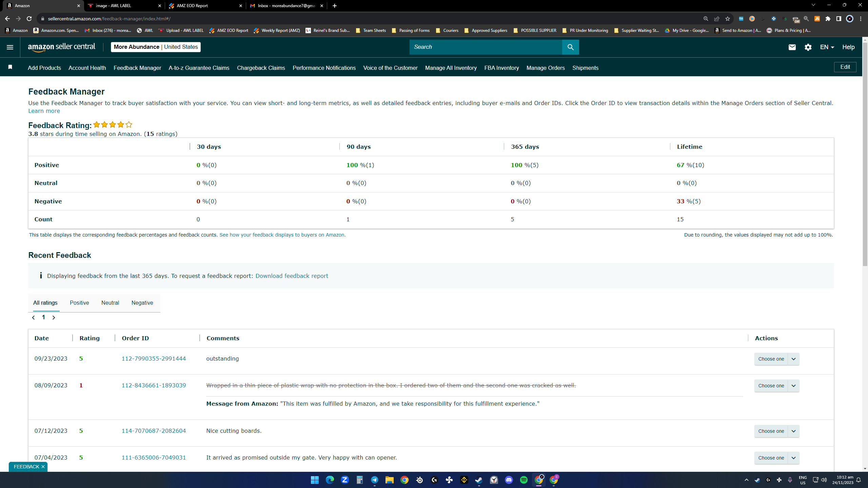Open Microsoft Edge from taskbar
The height and width of the screenshot is (488, 868).
(x=330, y=480)
